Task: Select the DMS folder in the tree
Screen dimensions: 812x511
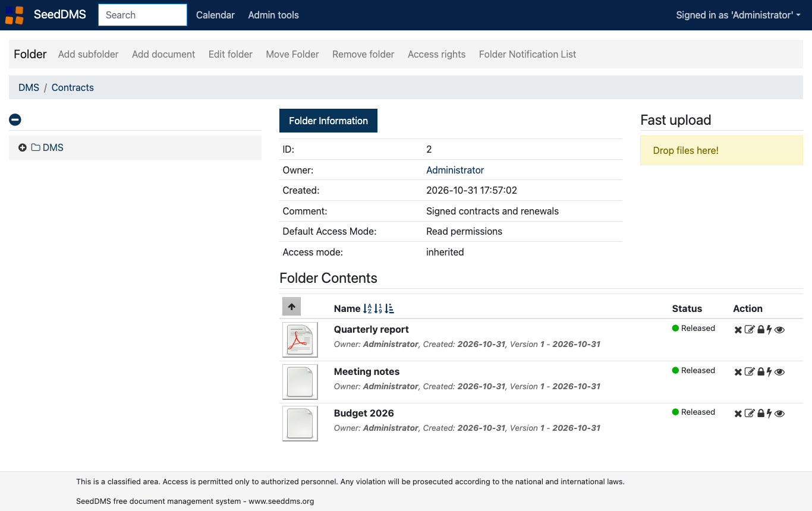Action: [x=53, y=147]
